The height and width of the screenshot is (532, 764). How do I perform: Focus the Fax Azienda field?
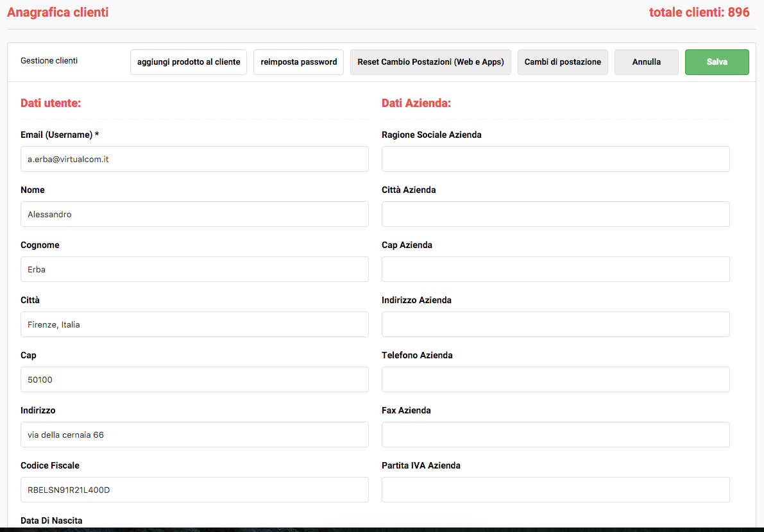(556, 435)
